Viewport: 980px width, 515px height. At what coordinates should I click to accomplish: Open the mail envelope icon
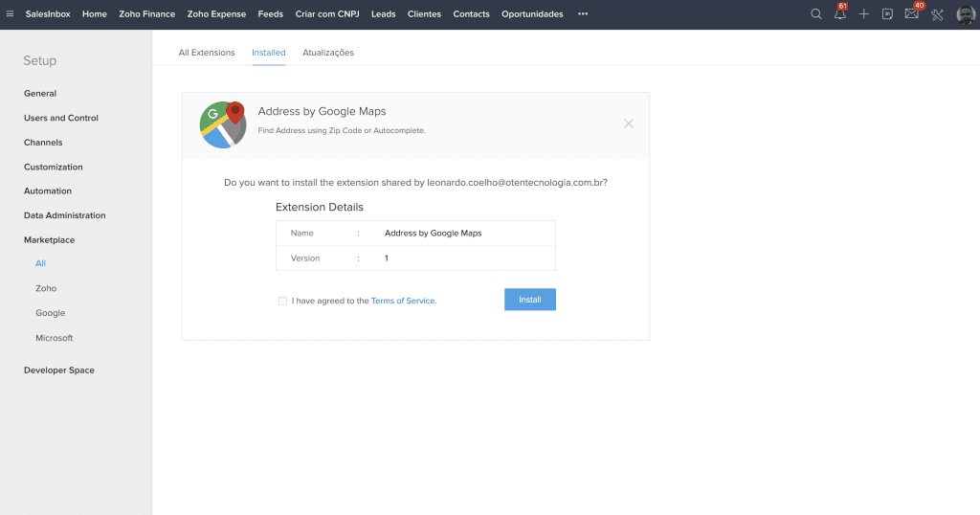point(911,14)
